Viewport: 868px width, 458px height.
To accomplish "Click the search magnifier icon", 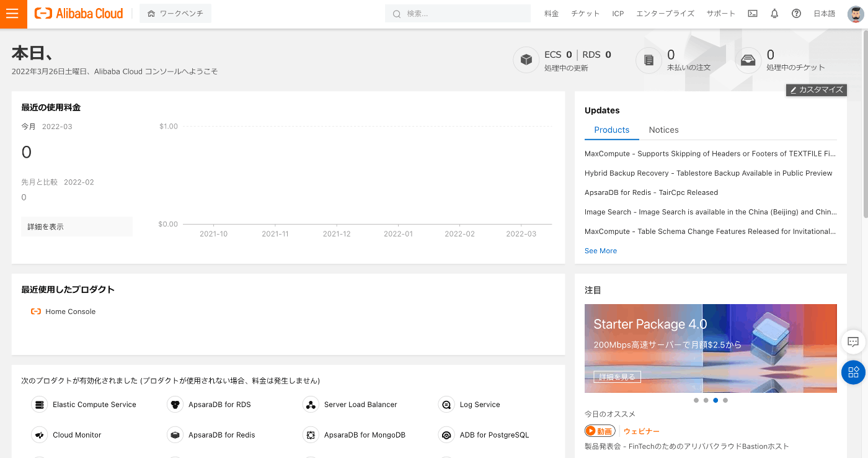I will tap(397, 14).
